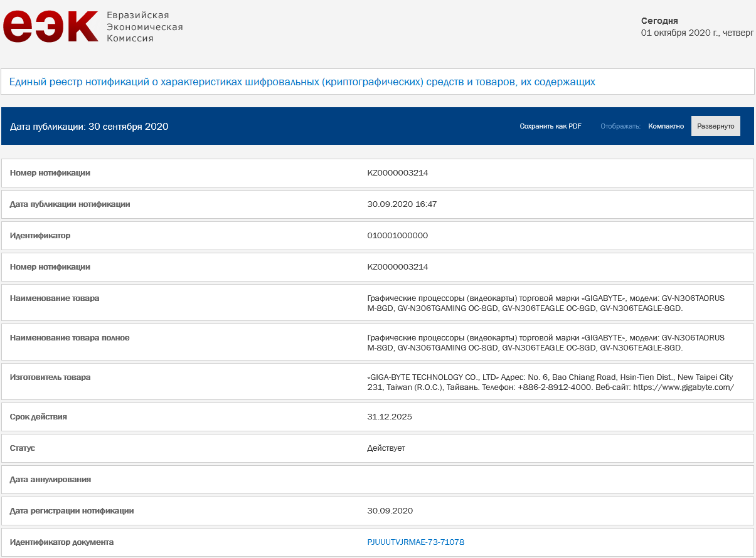Viewport: 756px width, 558px height.
Task: Click the Наименование товара полное row
Action: pos(378,342)
